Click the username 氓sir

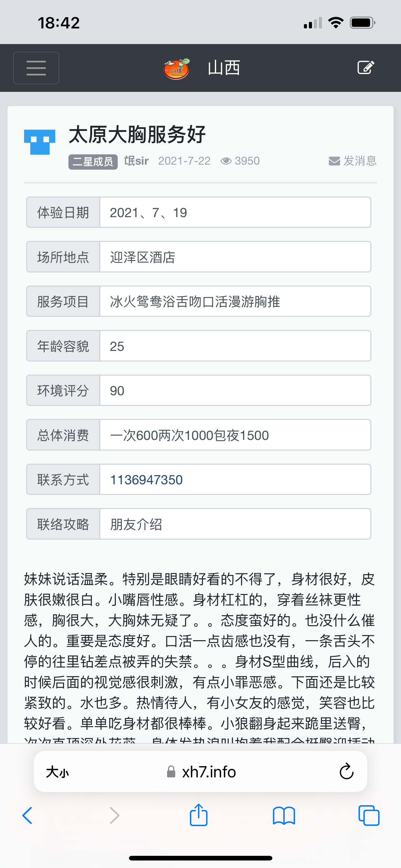pos(136,161)
